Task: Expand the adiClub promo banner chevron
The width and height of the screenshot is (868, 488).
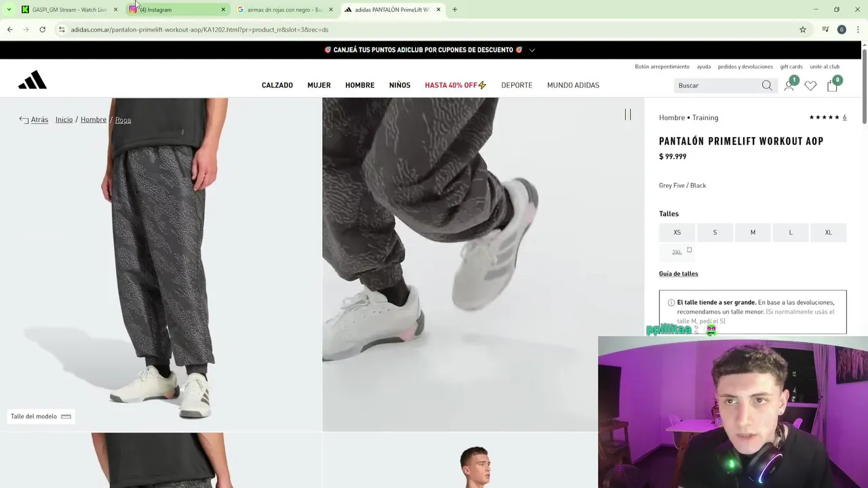Action: point(532,50)
